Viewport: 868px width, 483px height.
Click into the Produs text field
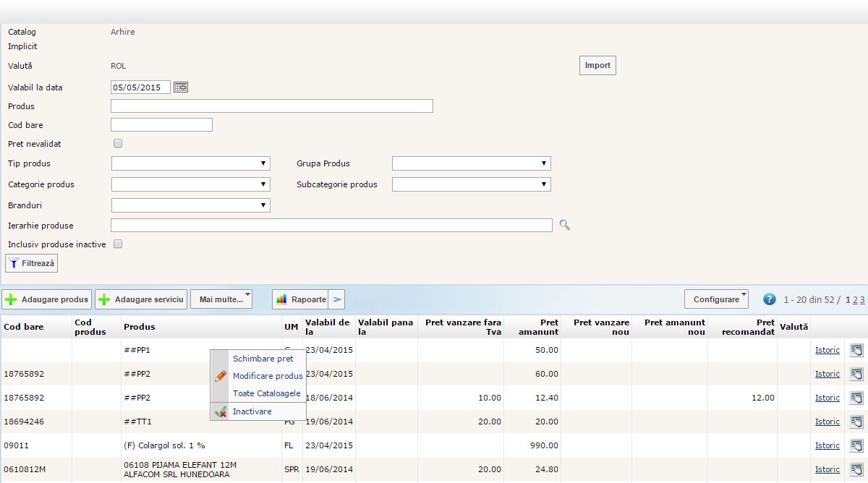pos(271,106)
